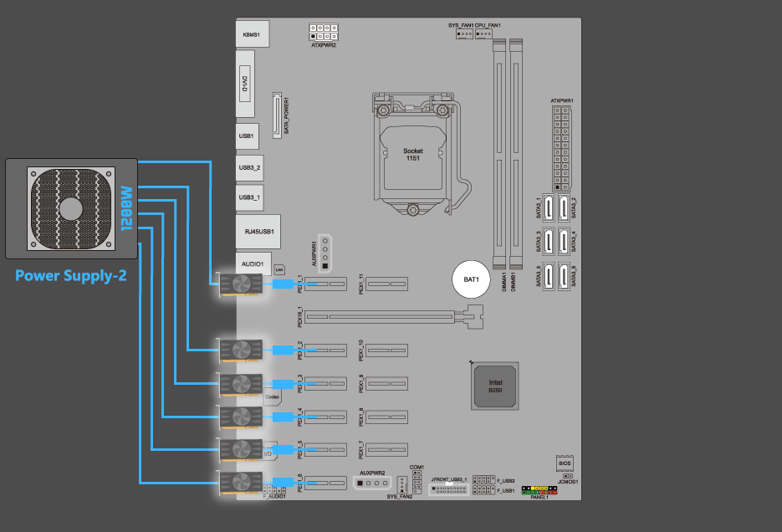Click the ATXPWR2 connector at the top
782x532 pixels.
(x=324, y=33)
